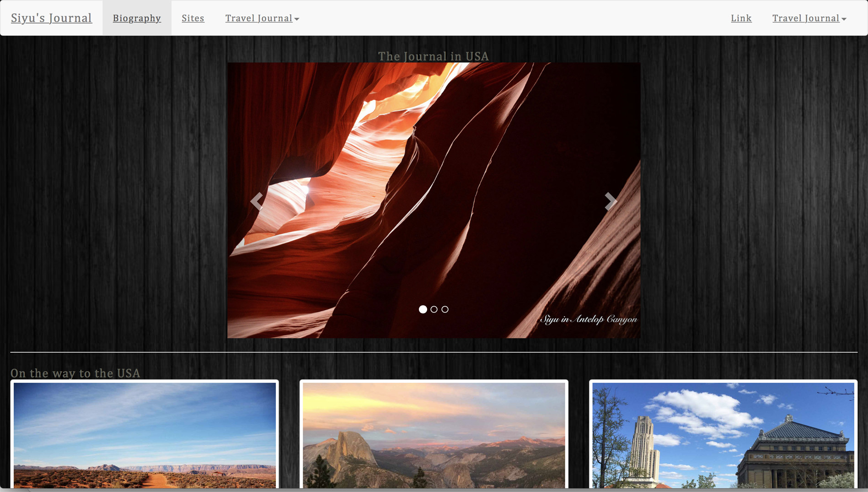Switch to the second carousel indicator dot
Viewport: 868px width, 492px height.
pos(434,309)
